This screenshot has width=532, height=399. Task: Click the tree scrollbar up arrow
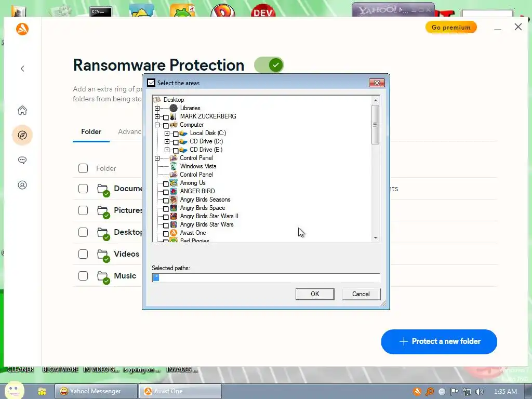coord(376,100)
